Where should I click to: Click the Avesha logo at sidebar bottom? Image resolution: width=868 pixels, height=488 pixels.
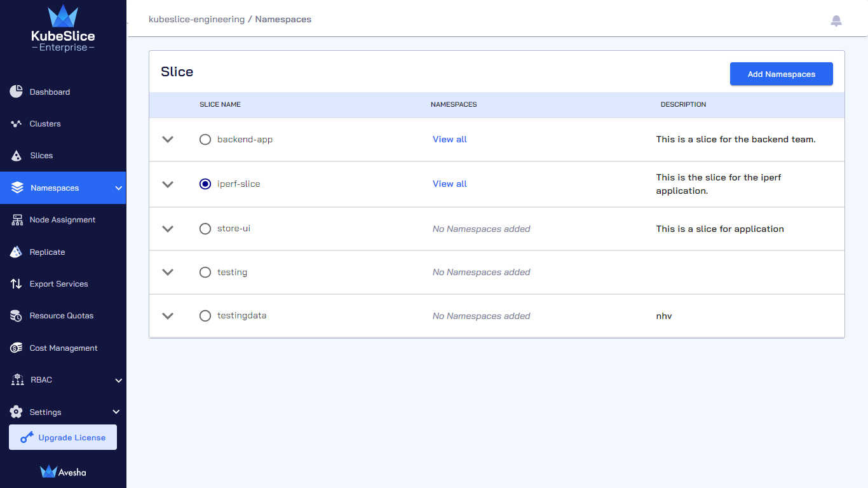pyautogui.click(x=63, y=471)
